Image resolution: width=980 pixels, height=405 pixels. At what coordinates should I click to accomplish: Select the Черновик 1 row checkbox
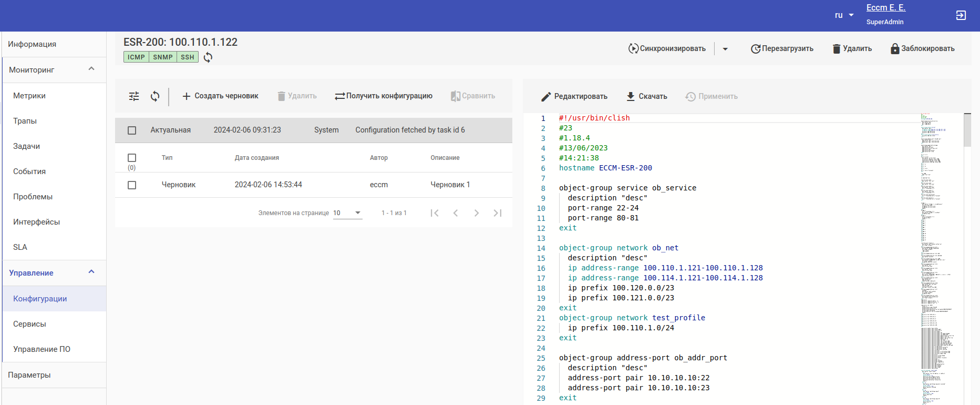click(132, 185)
